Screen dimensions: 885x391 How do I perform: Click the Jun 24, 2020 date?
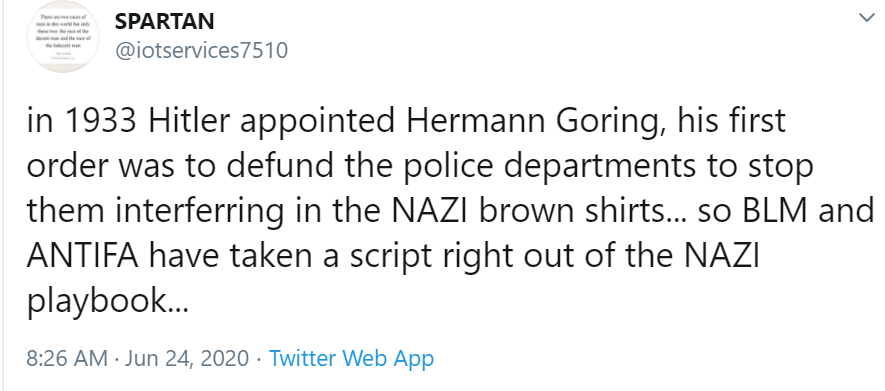187,359
